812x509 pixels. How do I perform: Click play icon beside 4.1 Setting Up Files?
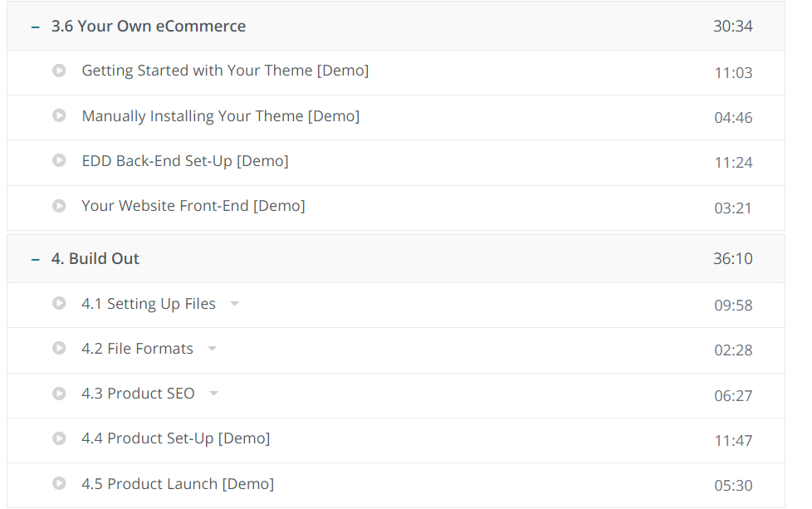pos(59,303)
